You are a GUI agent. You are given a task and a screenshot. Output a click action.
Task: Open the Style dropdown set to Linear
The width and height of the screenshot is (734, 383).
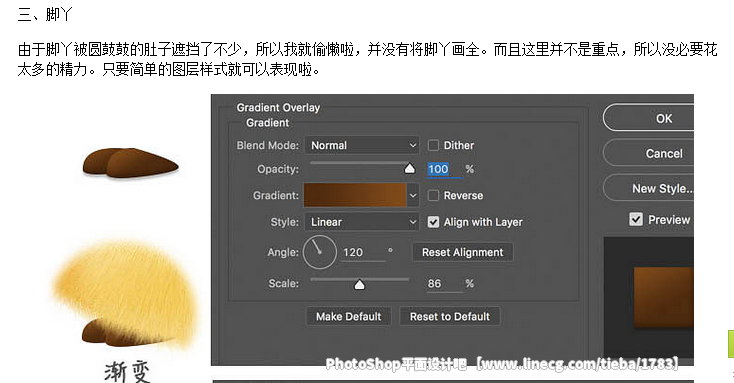[x=362, y=222]
